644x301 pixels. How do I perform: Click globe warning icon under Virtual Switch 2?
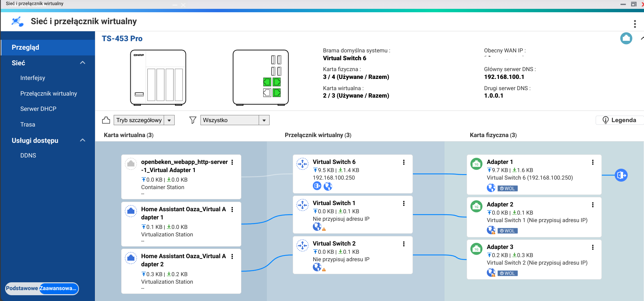point(319,267)
